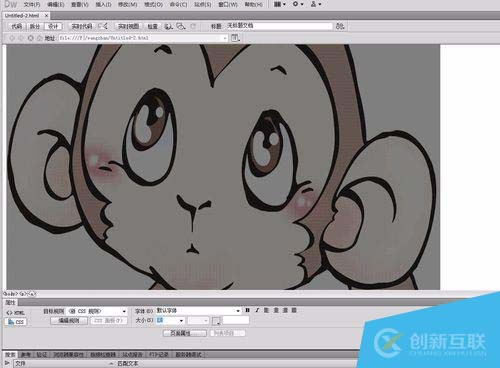Screen dimensions: 500x368
Task: Open the 格式(O) menu
Action: pyautogui.click(x=153, y=4)
